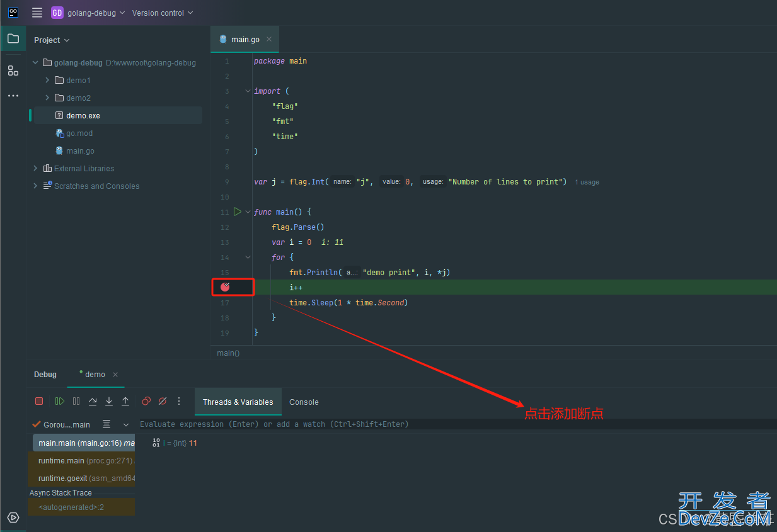
Task: Open the goroutine selector dropdown arrow
Action: tap(126, 424)
